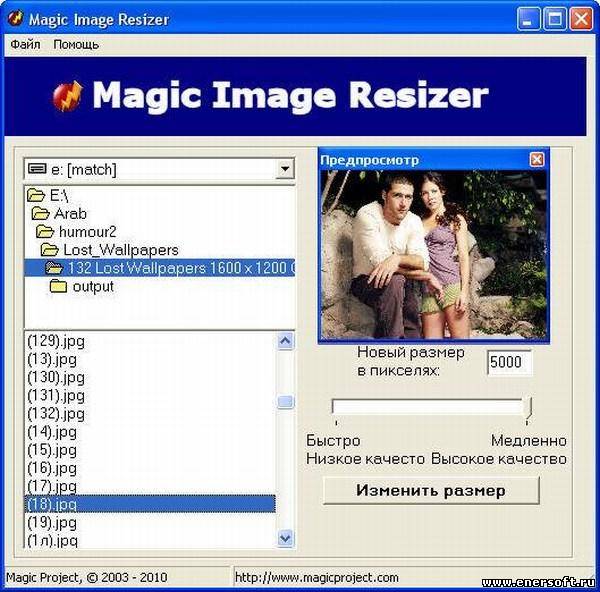Click the file list scroll down arrow
This screenshot has height=592, width=600.
(x=285, y=538)
